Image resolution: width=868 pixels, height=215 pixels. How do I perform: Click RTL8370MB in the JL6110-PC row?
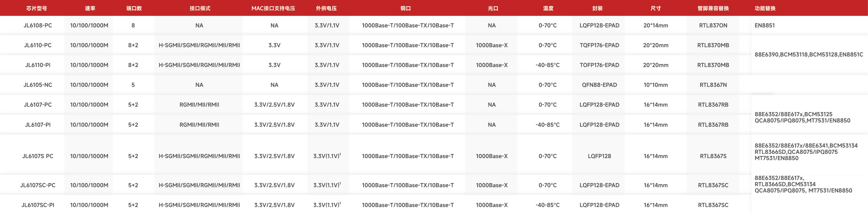point(713,45)
